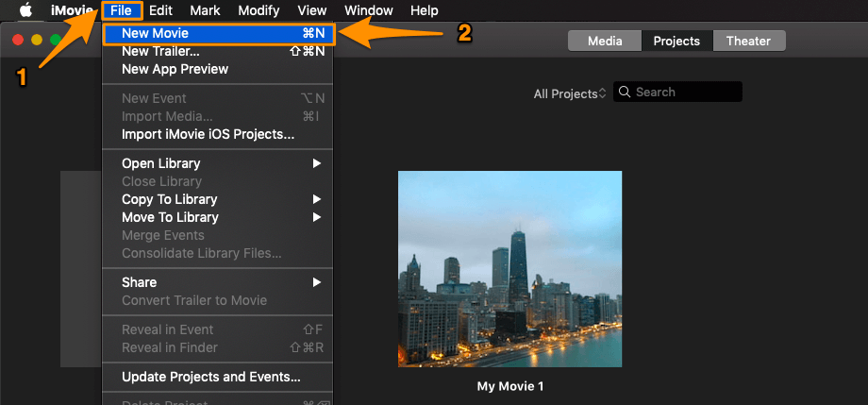The image size is (868, 405).
Task: Switch to the Theater tab
Action: tap(748, 41)
